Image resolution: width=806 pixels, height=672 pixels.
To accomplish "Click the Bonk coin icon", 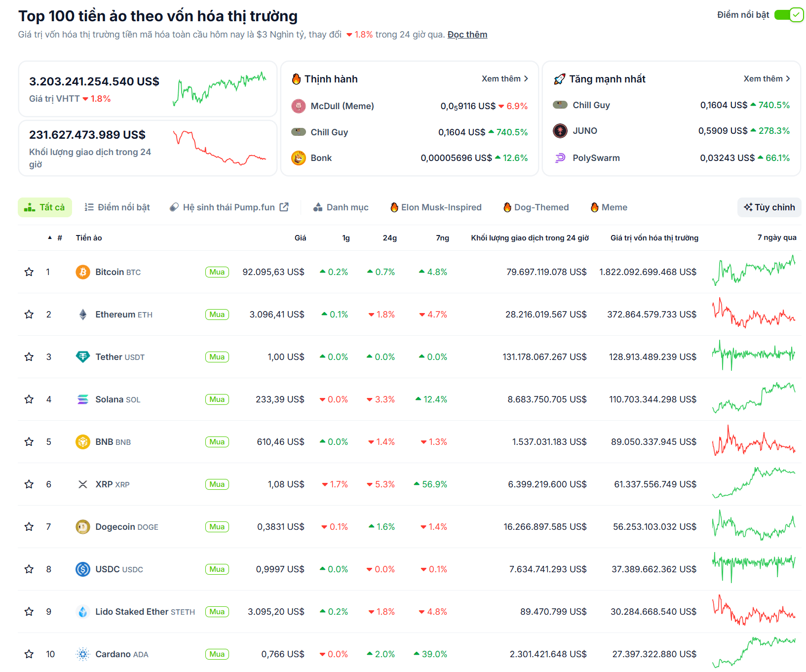I will [299, 158].
